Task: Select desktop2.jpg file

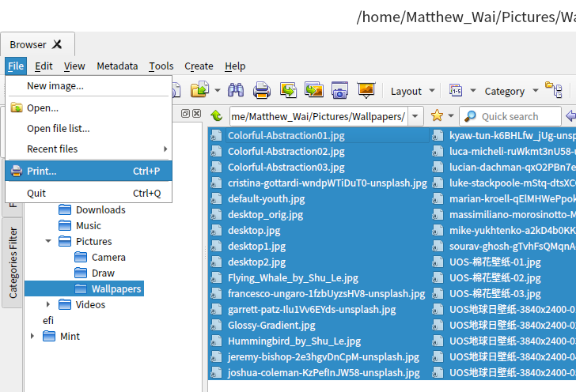Action: pos(257,262)
